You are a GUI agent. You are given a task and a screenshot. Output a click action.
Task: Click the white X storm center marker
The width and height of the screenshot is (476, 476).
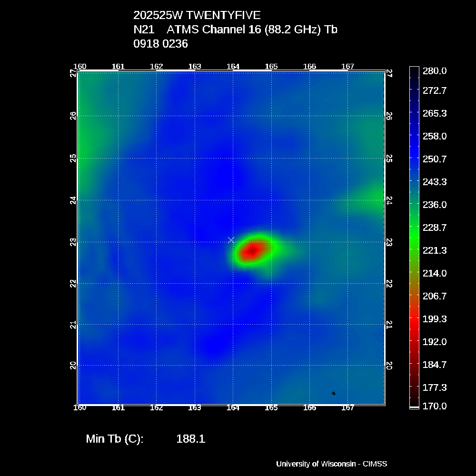(x=231, y=240)
